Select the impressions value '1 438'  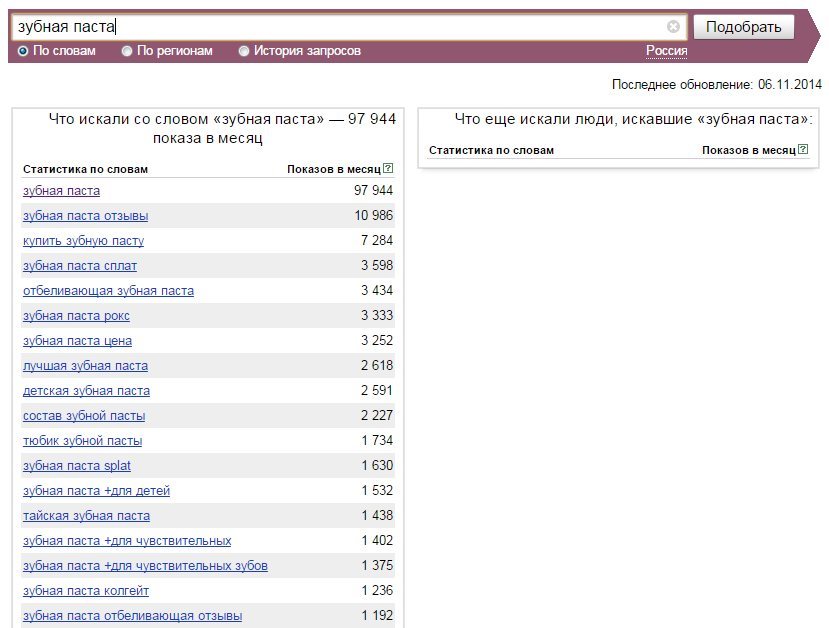[377, 515]
